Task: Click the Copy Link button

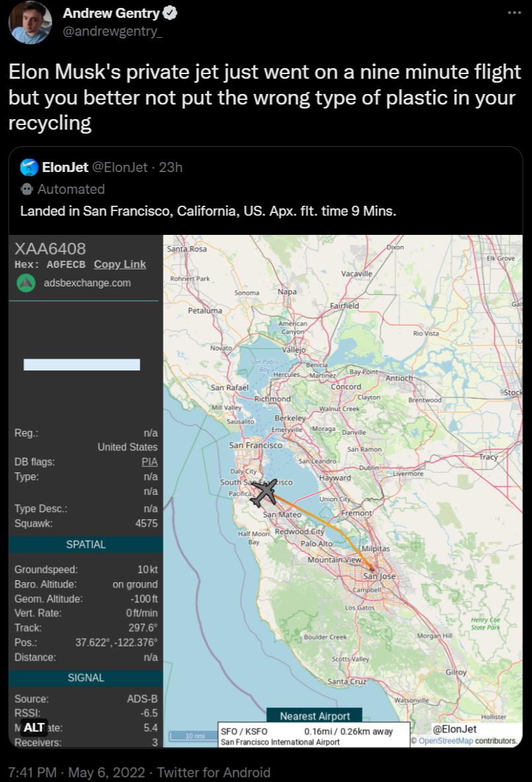Action: click(120, 264)
